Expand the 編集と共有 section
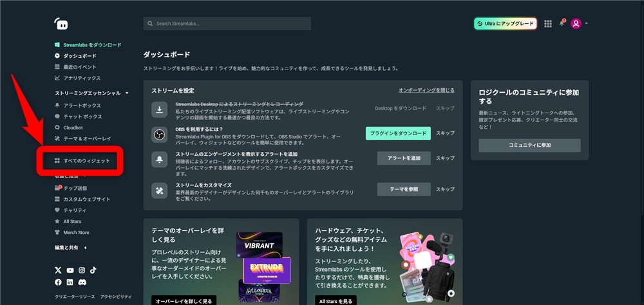Screen dimensions: 644x305 (x=86, y=248)
